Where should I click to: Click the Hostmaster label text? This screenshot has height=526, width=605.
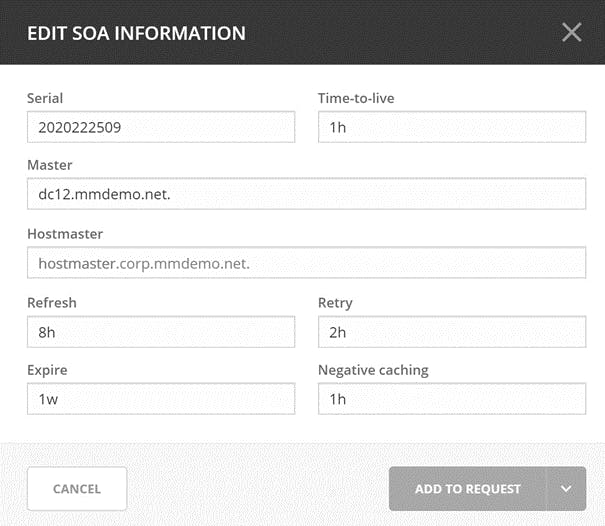[65, 234]
